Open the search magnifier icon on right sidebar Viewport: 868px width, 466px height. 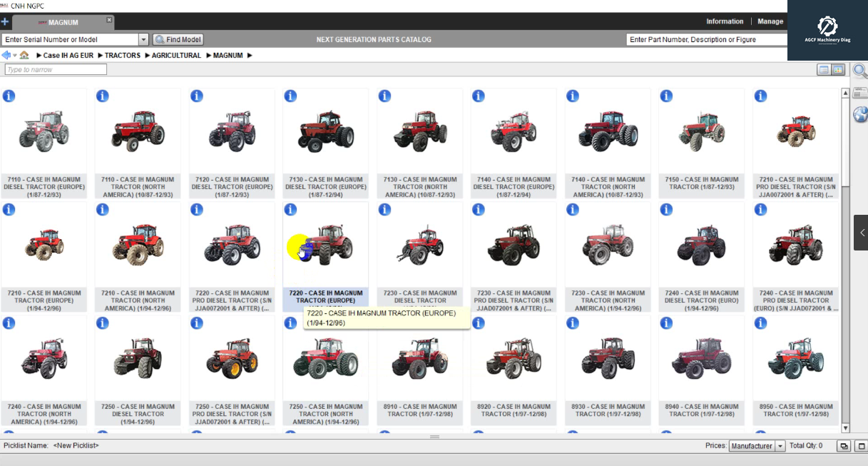[860, 71]
